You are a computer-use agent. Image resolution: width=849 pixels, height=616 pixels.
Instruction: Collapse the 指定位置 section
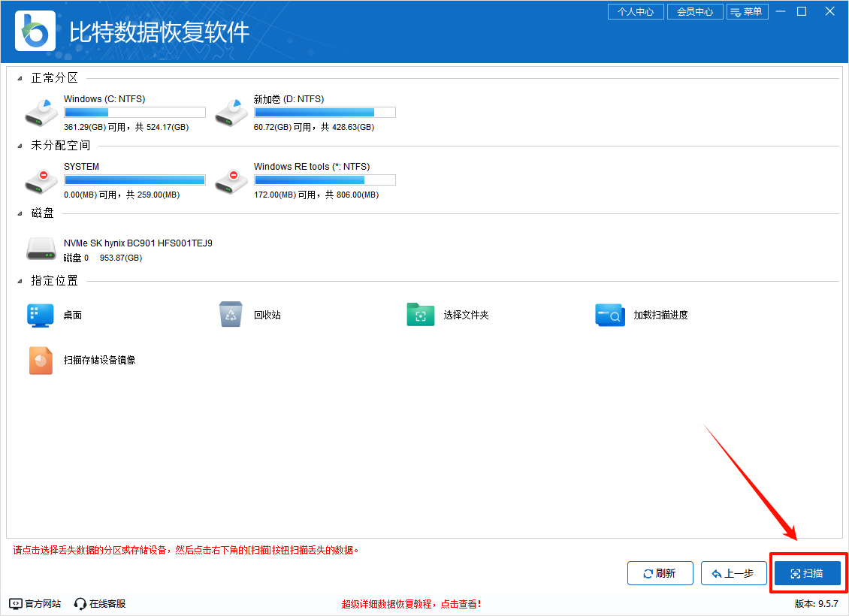coord(20,280)
